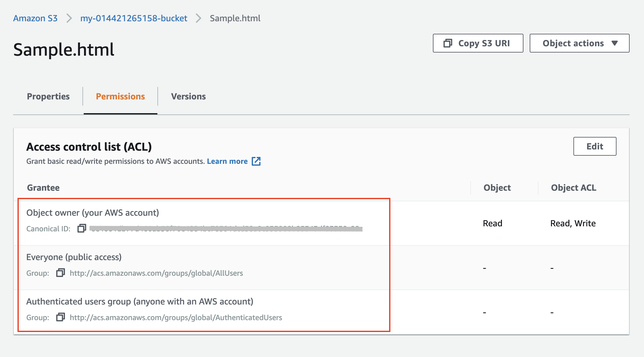Screen dimensions: 644x357
Task: Click the AllUsers group URL text
Action: pos(156,273)
